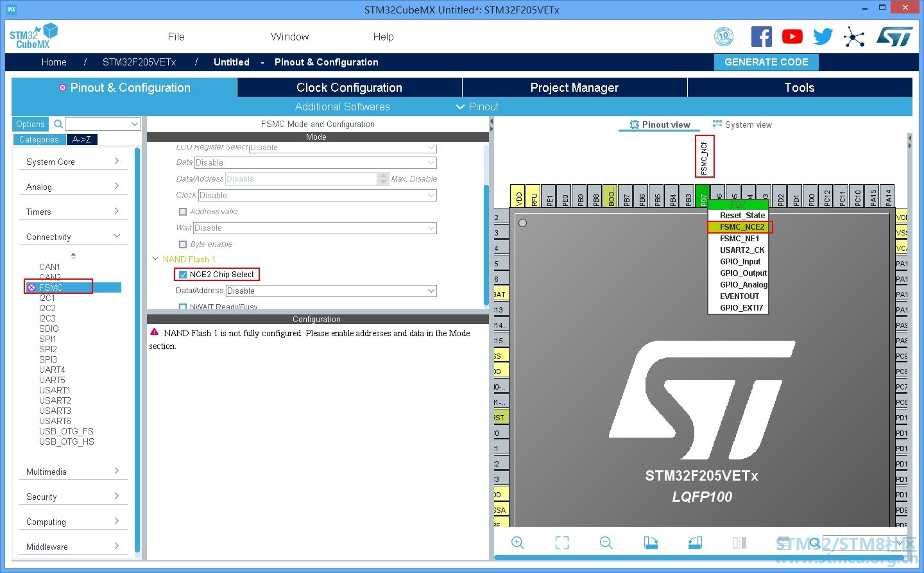Open the Pinout dropdown menu
This screenshot has width=924, height=573.
(477, 107)
